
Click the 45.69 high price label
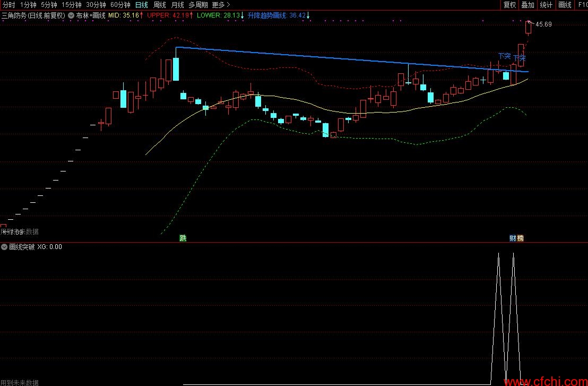(543, 24)
